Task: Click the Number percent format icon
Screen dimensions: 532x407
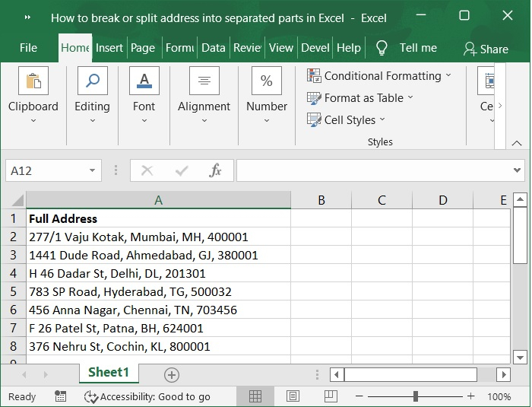Action: tap(267, 81)
